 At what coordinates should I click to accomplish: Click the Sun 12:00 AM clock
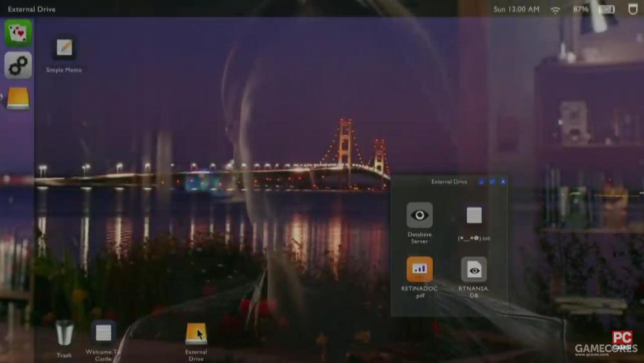516,9
